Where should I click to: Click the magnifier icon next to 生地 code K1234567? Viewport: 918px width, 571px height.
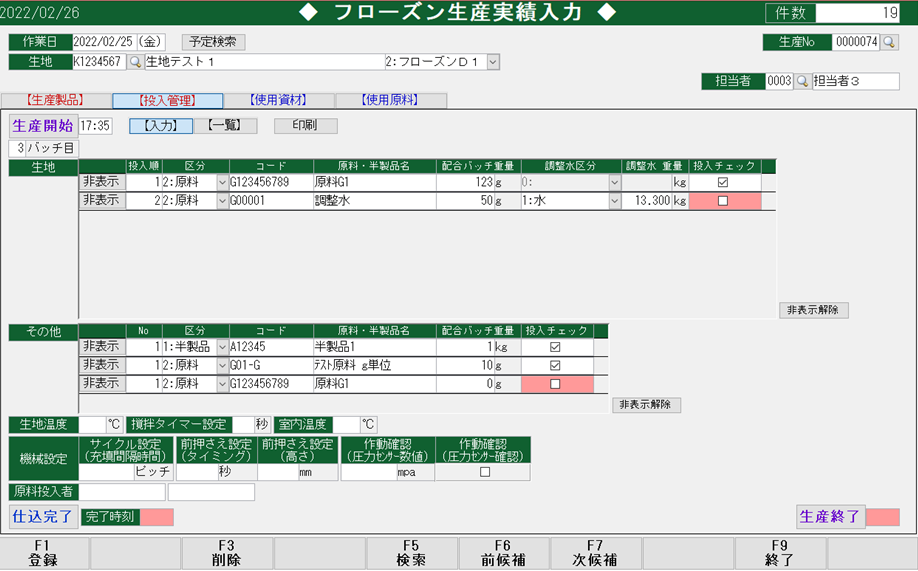[135, 62]
